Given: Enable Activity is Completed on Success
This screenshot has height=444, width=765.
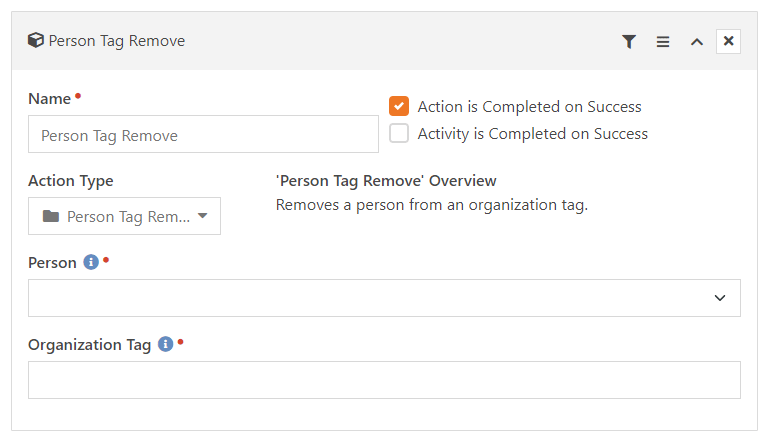Looking at the screenshot, I should click(399, 134).
